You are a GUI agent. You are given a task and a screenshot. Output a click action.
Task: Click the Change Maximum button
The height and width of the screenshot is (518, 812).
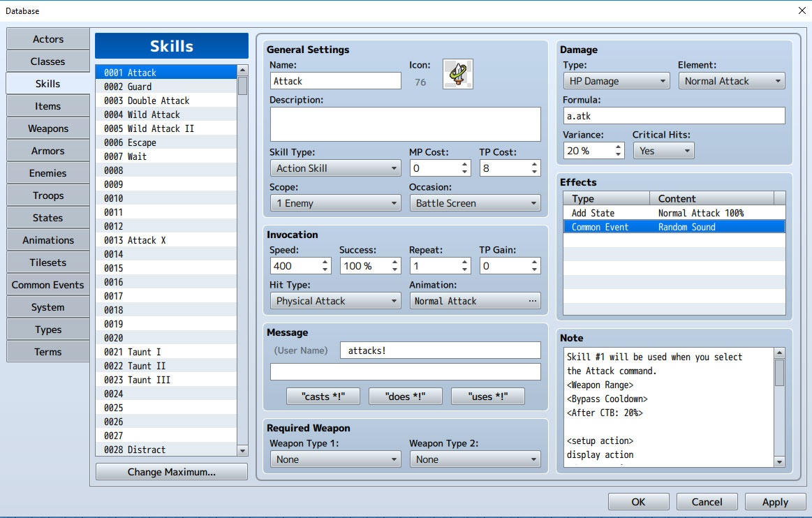[172, 472]
